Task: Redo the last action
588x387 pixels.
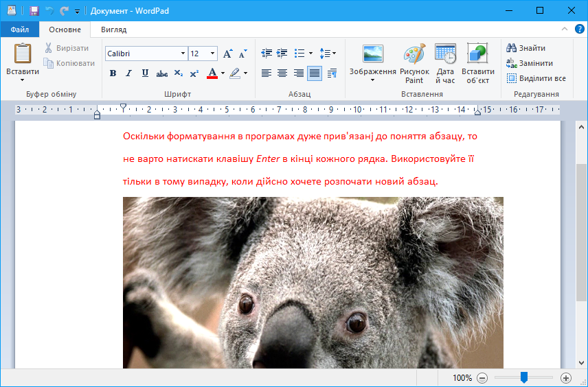Action: (x=64, y=10)
